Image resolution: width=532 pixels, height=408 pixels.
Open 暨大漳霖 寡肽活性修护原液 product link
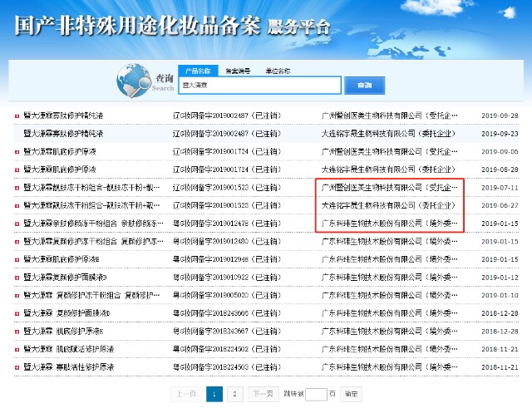coord(68,367)
